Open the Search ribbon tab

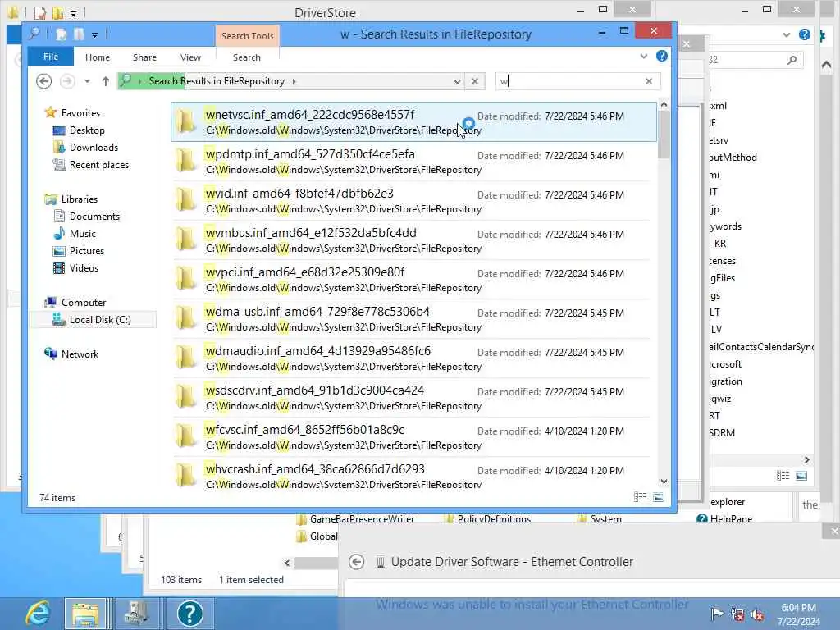(x=246, y=57)
